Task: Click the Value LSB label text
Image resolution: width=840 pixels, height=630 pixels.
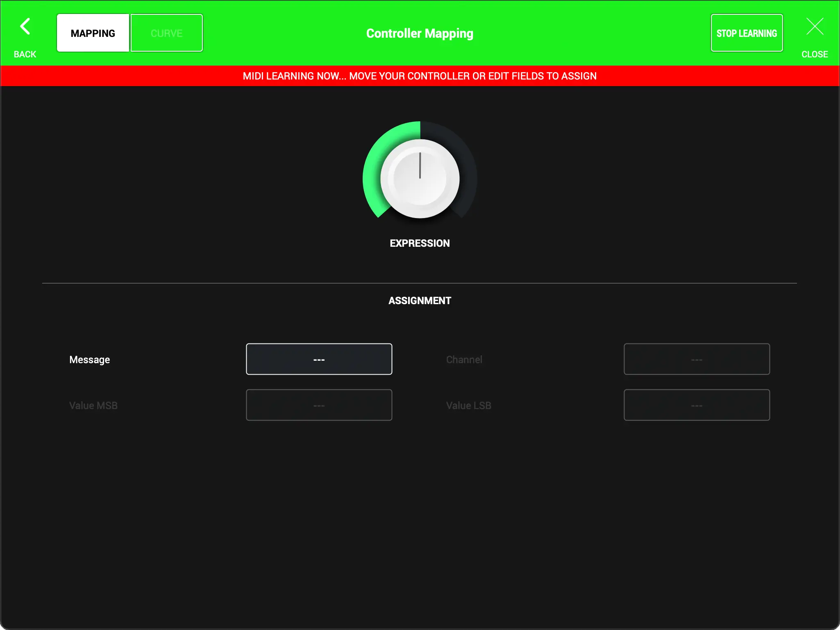Action: (x=468, y=406)
